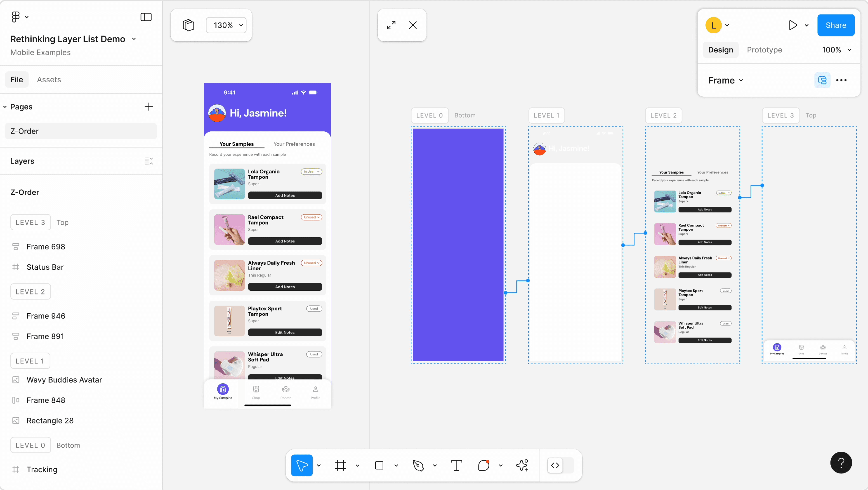The height and width of the screenshot is (490, 868).
Task: Switch to the Assets tab
Action: (x=49, y=80)
